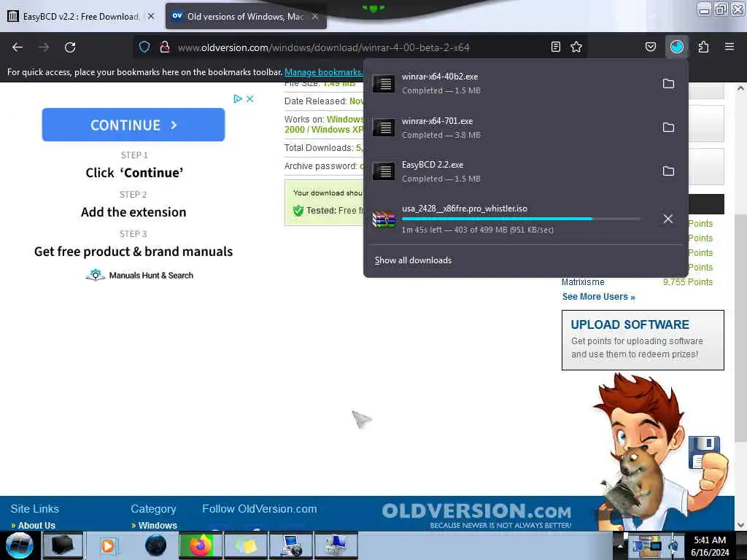Screen dimensions: 747x560
Task: Go back to the previous page
Action: 18,47
